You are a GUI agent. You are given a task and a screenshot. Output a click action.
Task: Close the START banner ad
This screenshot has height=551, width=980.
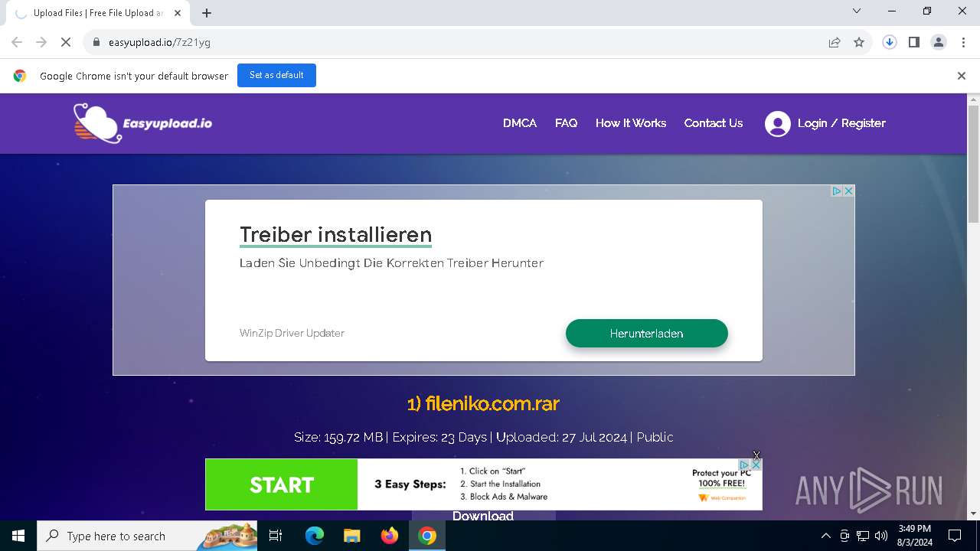click(756, 465)
